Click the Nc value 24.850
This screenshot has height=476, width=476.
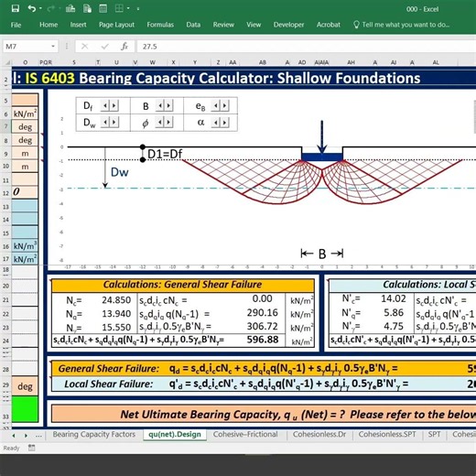click(116, 300)
